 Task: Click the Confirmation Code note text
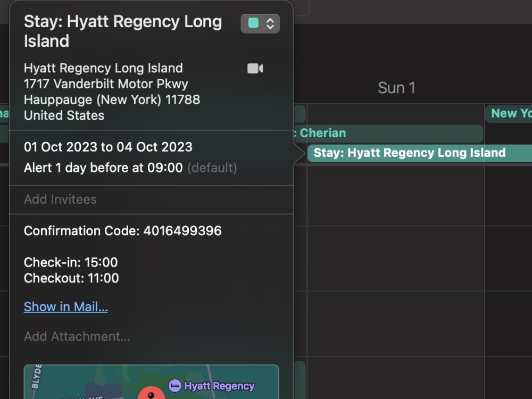coord(123,231)
